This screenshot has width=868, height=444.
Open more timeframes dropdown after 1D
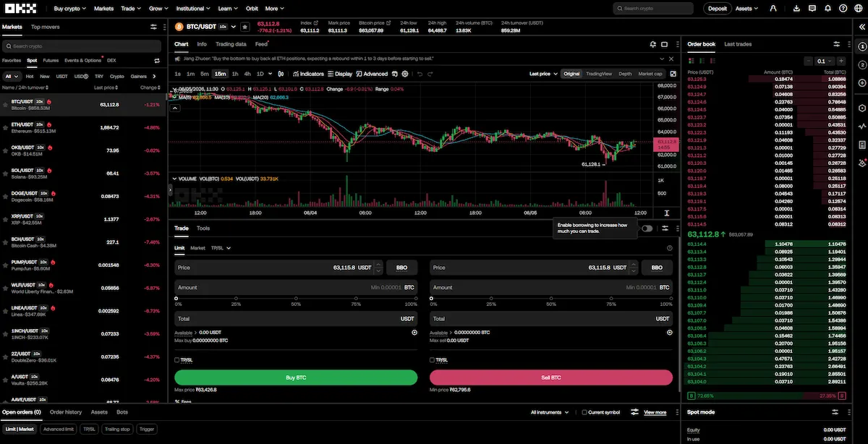(x=270, y=74)
